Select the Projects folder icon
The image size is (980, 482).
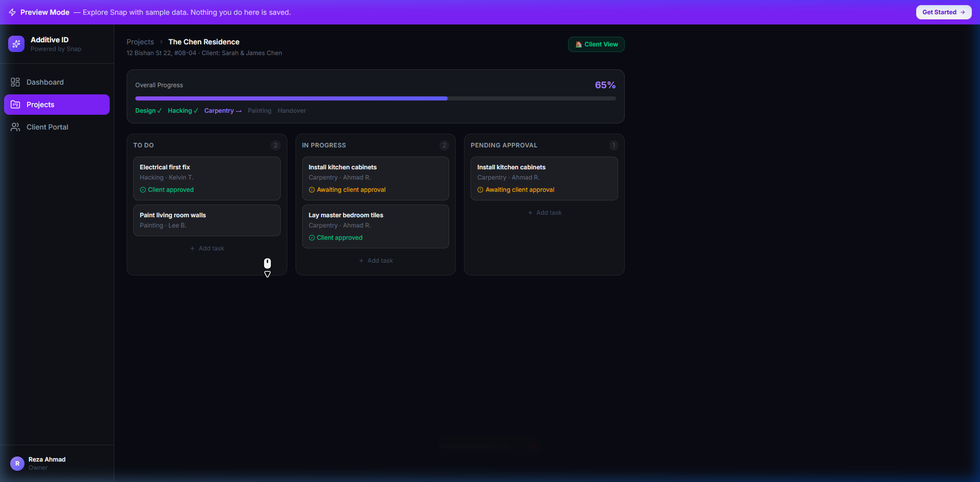(15, 105)
